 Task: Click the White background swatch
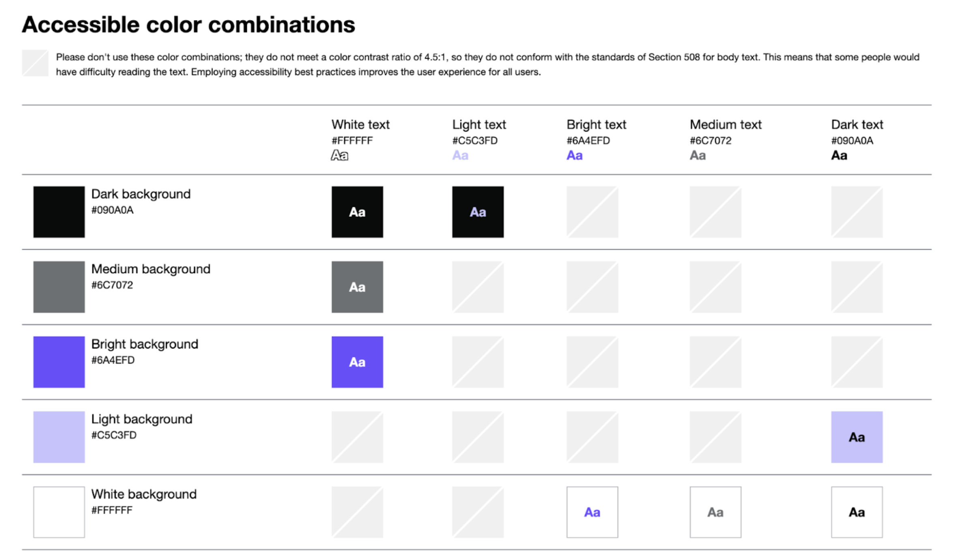[x=59, y=512]
